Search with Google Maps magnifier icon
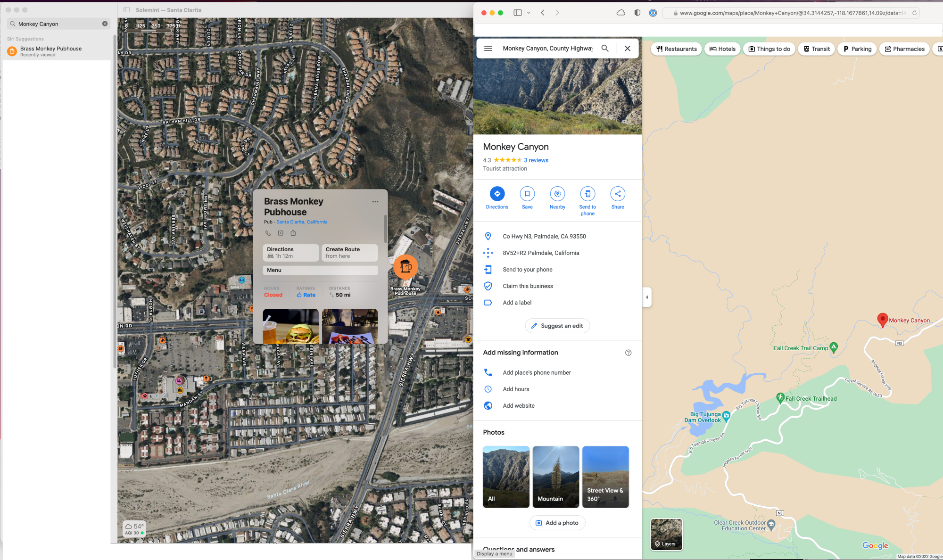The image size is (943, 560). [x=605, y=49]
